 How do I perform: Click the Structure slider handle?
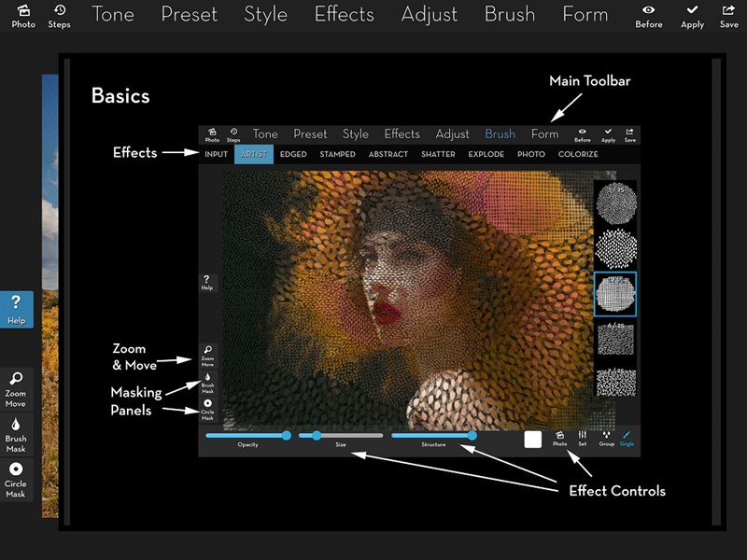coord(472,435)
